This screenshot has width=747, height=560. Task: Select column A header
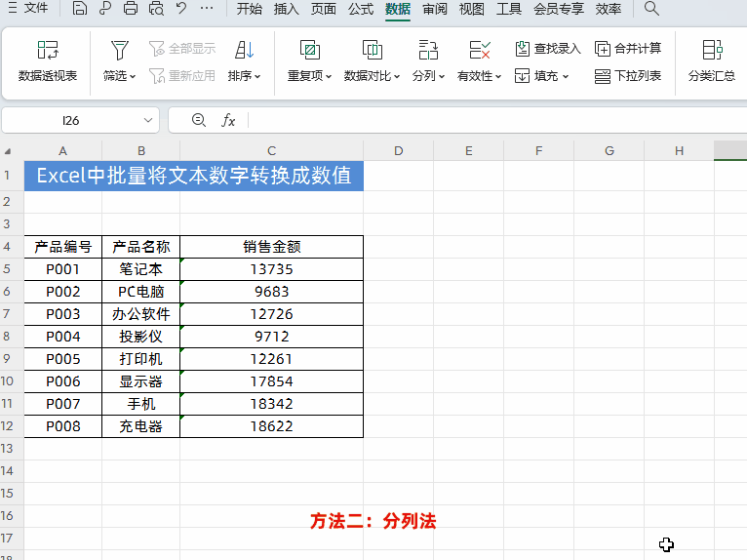(x=62, y=150)
